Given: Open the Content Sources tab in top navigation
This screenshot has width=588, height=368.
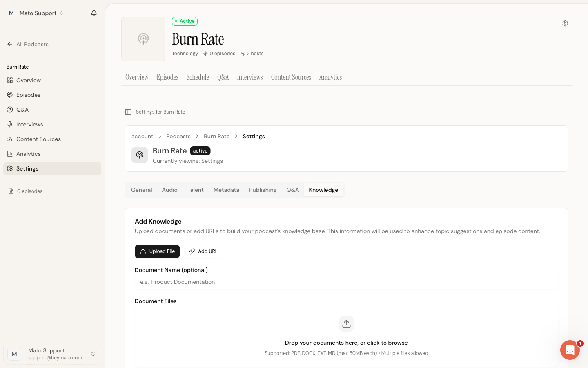Looking at the screenshot, I should click(x=291, y=77).
